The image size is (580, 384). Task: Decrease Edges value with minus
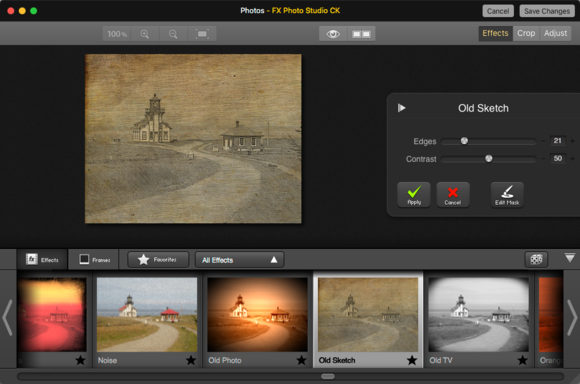[x=543, y=141]
